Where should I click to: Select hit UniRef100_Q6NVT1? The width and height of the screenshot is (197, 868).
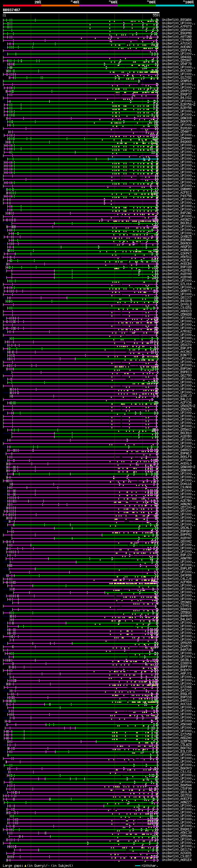(177, 291)
